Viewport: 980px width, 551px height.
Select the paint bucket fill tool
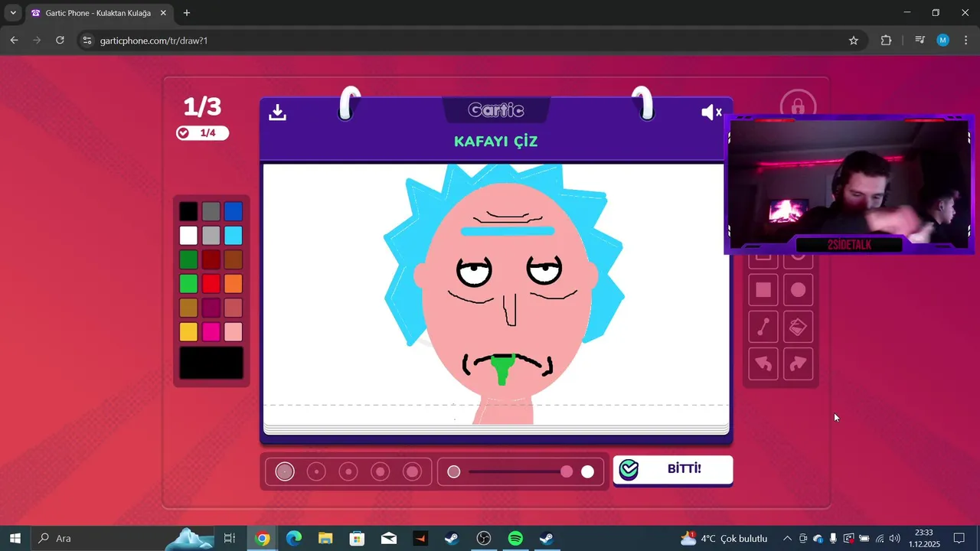(799, 327)
